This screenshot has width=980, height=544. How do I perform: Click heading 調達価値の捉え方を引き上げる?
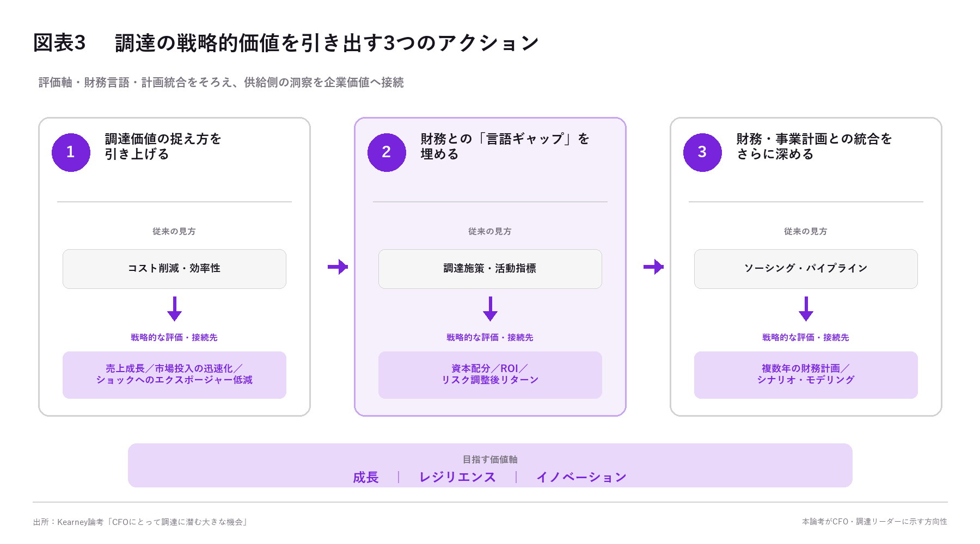163,146
